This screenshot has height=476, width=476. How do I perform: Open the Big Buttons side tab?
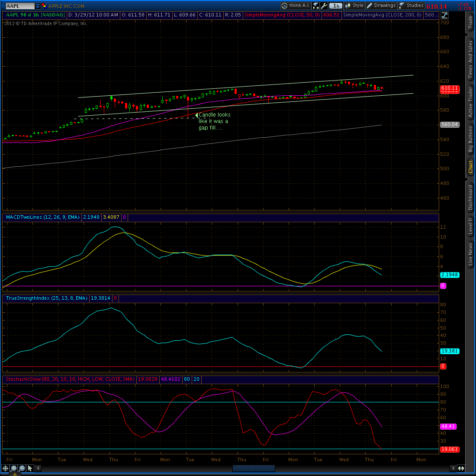tap(470, 139)
